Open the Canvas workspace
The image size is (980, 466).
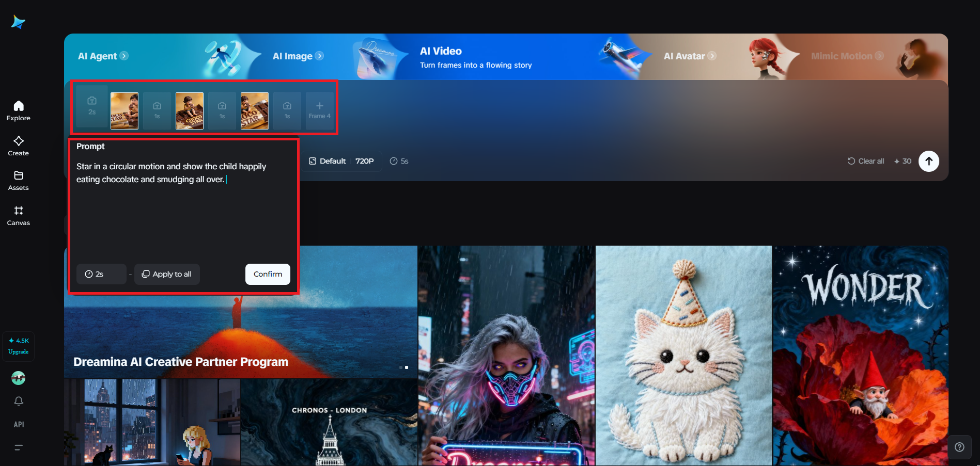point(18,215)
